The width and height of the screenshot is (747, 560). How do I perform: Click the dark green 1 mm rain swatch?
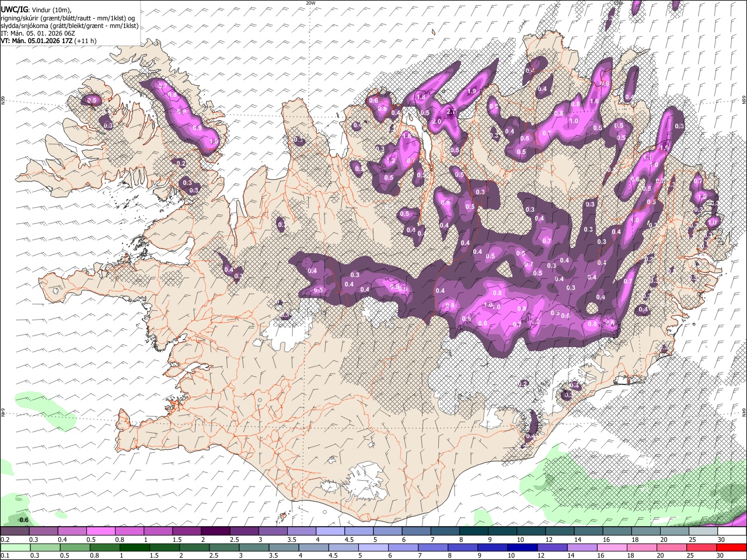click(x=134, y=547)
